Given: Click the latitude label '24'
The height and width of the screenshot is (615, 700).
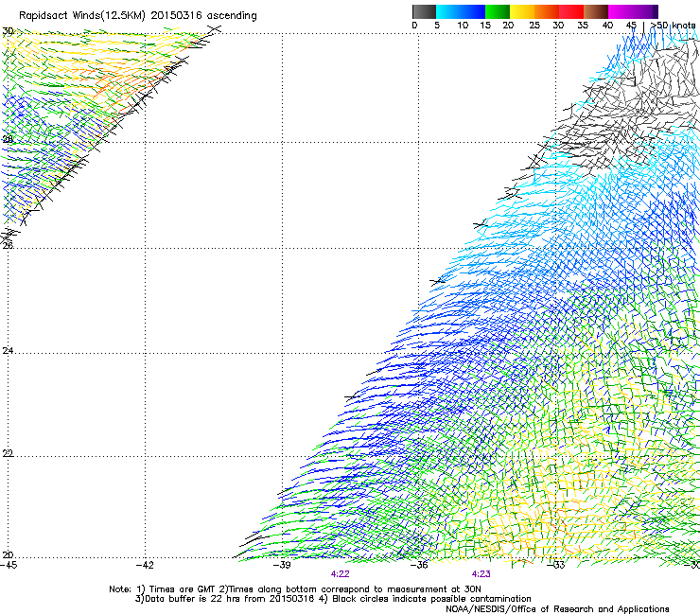Looking at the screenshot, I should tap(8, 351).
